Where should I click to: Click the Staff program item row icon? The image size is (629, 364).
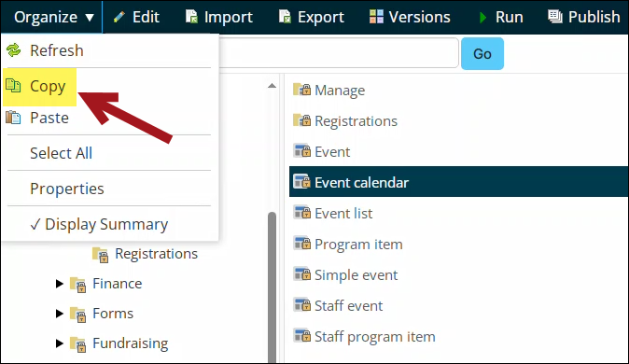(x=301, y=335)
